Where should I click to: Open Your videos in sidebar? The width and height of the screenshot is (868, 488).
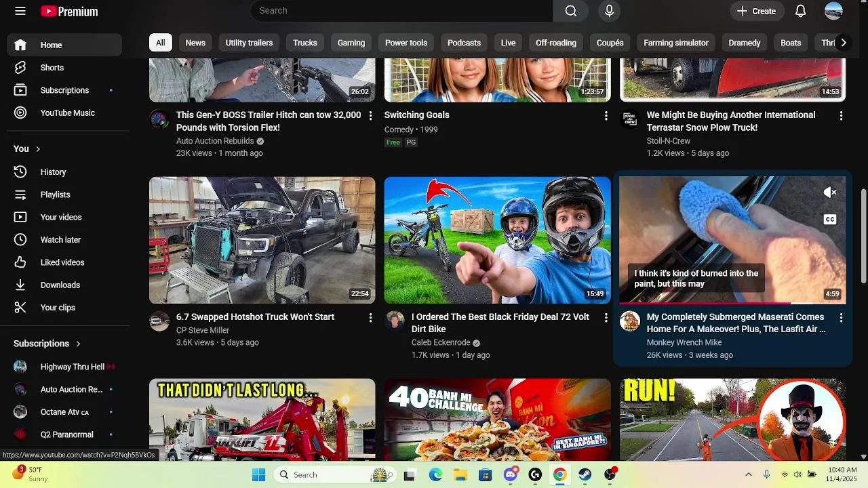pos(64,217)
